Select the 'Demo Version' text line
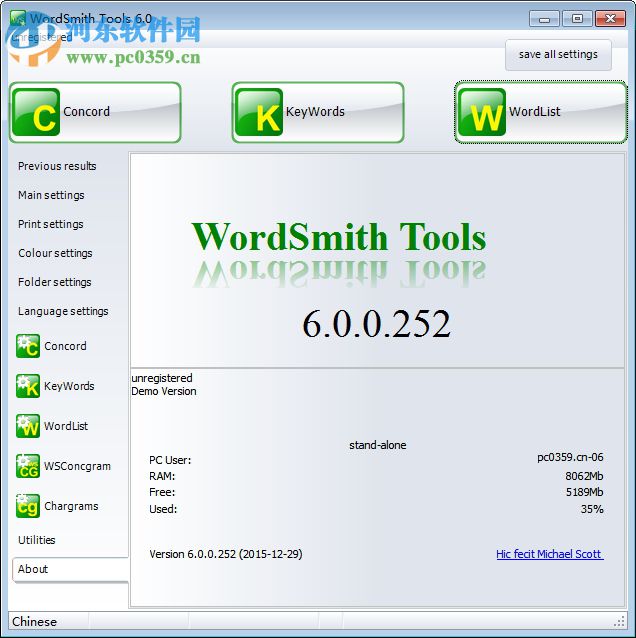The height and width of the screenshot is (638, 636). (x=164, y=391)
